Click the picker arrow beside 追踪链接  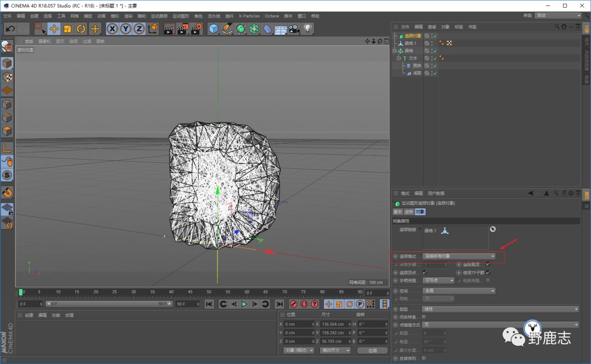pyautogui.click(x=493, y=229)
